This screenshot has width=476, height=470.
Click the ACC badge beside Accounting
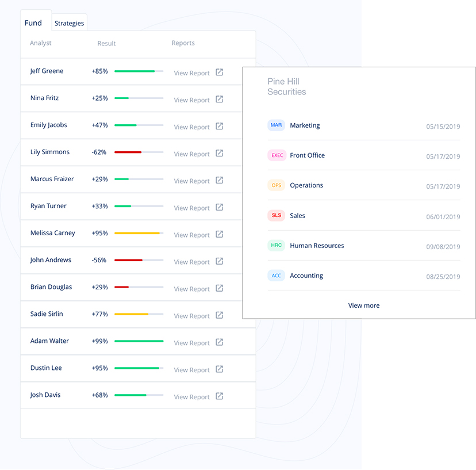pos(277,276)
